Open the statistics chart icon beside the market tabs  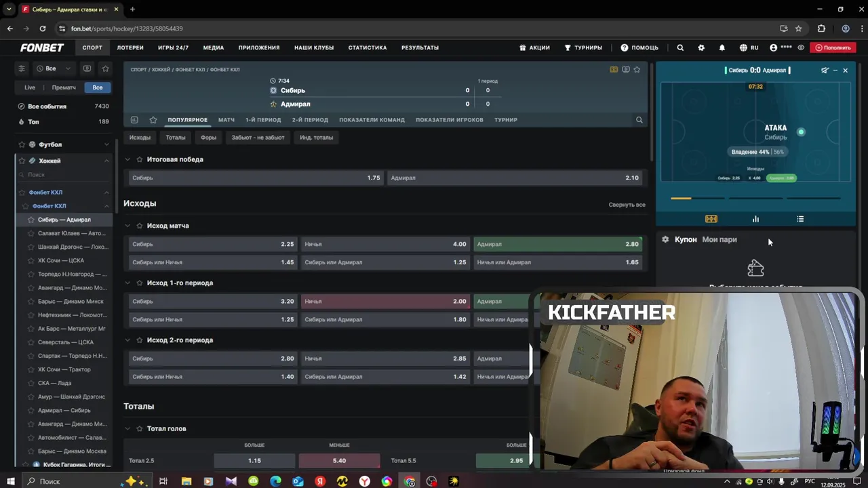134,120
